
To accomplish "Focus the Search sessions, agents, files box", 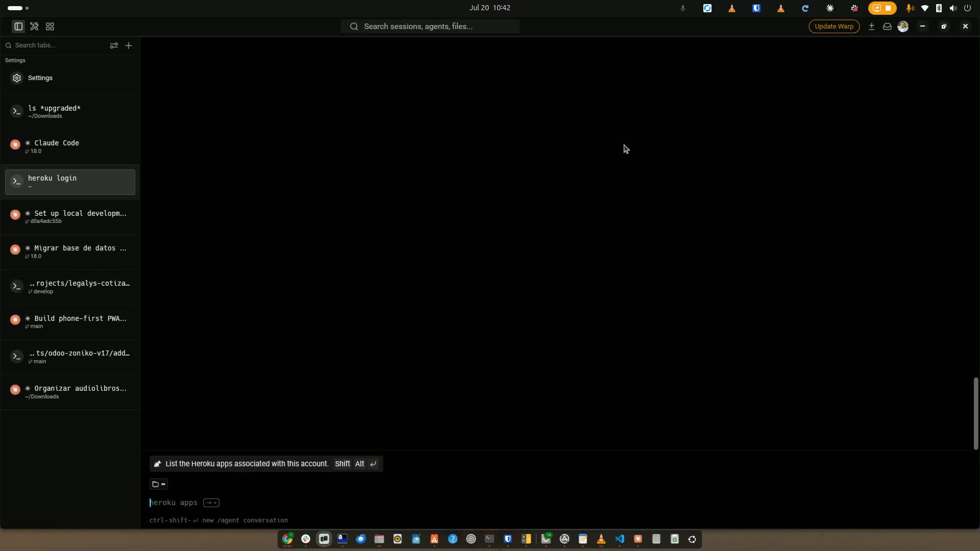I will tap(430, 27).
